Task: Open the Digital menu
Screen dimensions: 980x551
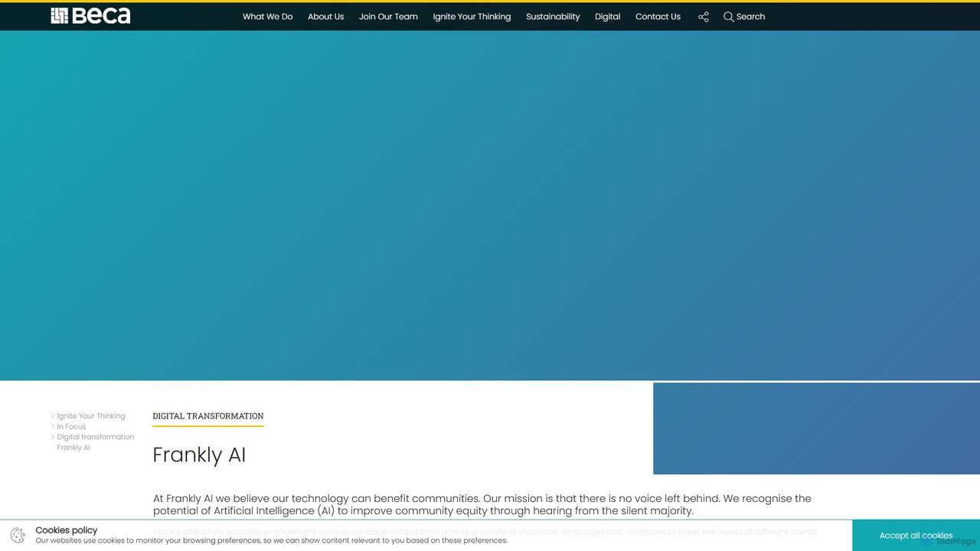Action: (x=607, y=17)
